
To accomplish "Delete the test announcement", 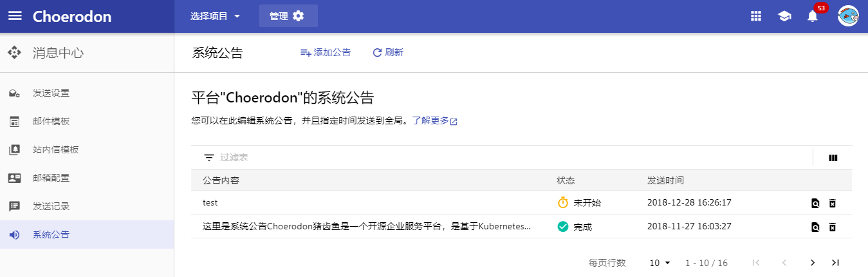I will click(832, 203).
